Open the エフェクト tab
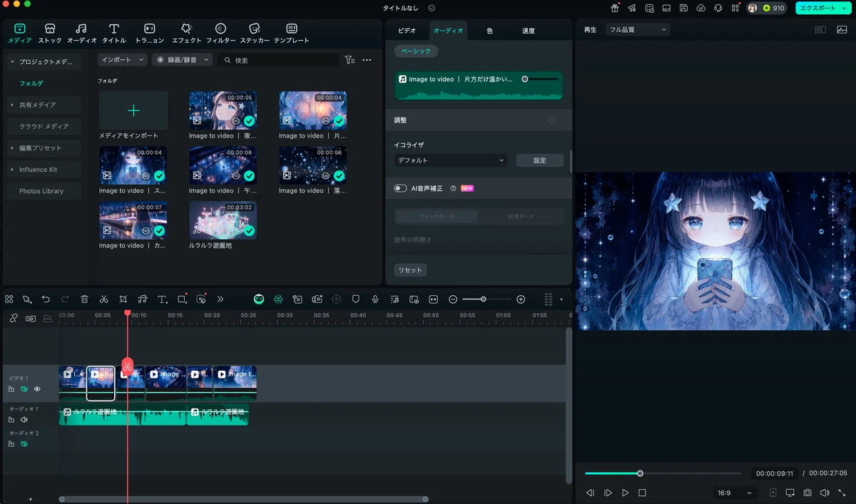 [x=186, y=33]
